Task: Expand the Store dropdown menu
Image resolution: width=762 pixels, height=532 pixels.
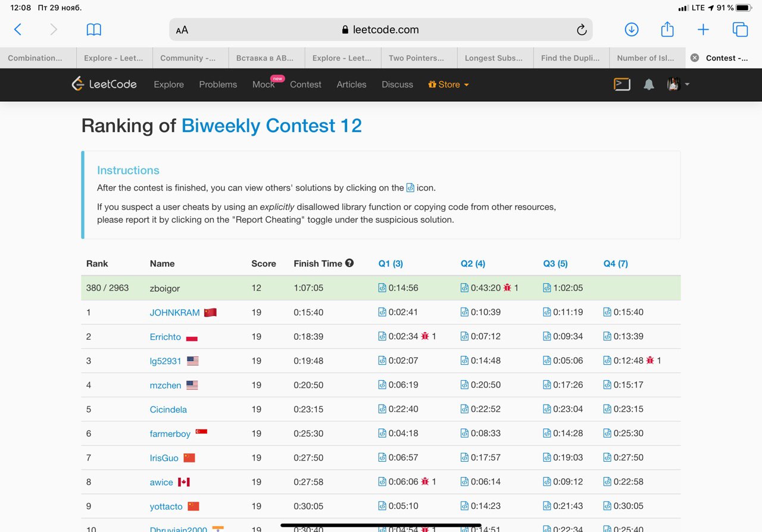Action: [x=449, y=85]
